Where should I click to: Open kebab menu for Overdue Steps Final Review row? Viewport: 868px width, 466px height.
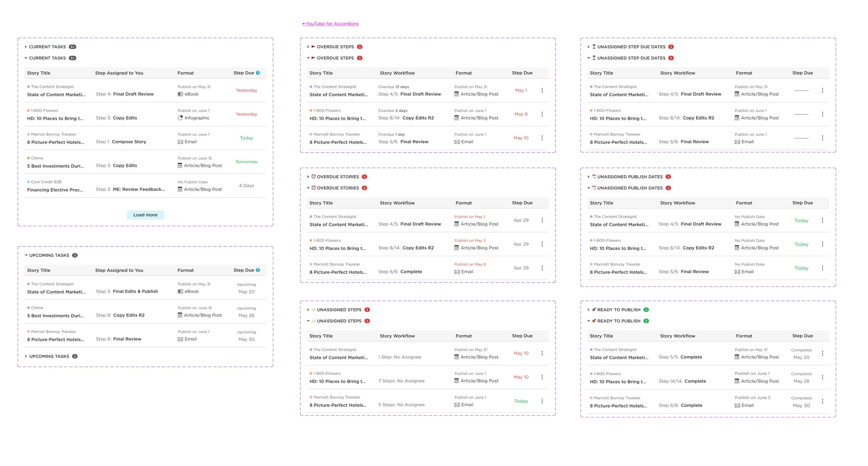(542, 138)
